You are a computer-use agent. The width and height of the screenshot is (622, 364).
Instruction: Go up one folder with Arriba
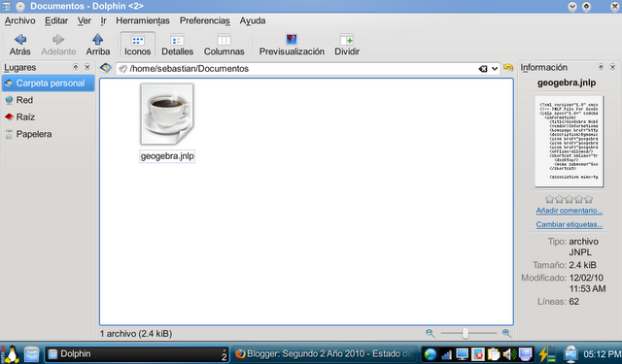(x=97, y=45)
